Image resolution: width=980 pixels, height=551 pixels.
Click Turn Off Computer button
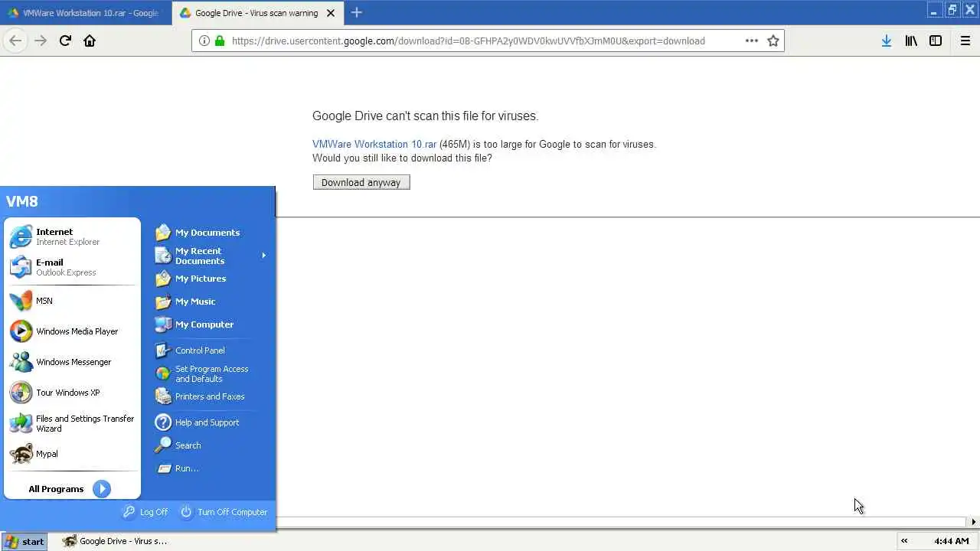tap(224, 512)
